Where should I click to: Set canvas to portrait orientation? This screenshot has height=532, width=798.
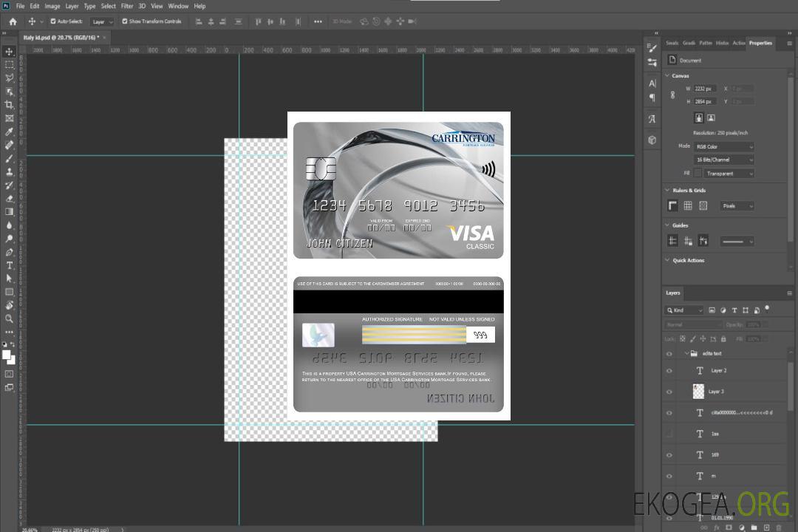(x=699, y=118)
